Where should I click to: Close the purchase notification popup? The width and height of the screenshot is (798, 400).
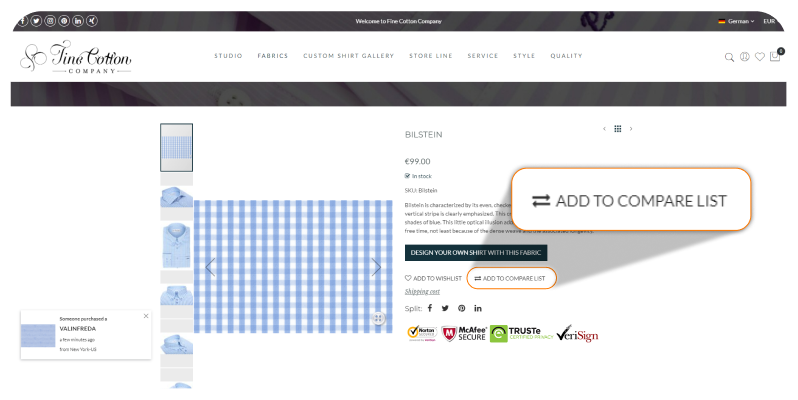pos(146,316)
